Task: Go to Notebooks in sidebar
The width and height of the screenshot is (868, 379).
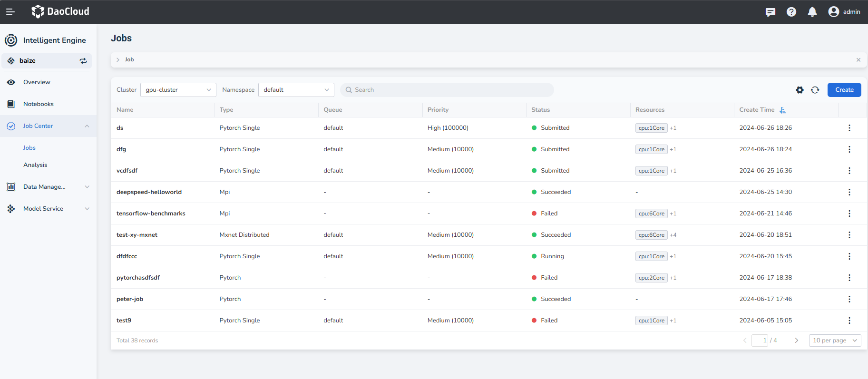Action: [x=38, y=104]
